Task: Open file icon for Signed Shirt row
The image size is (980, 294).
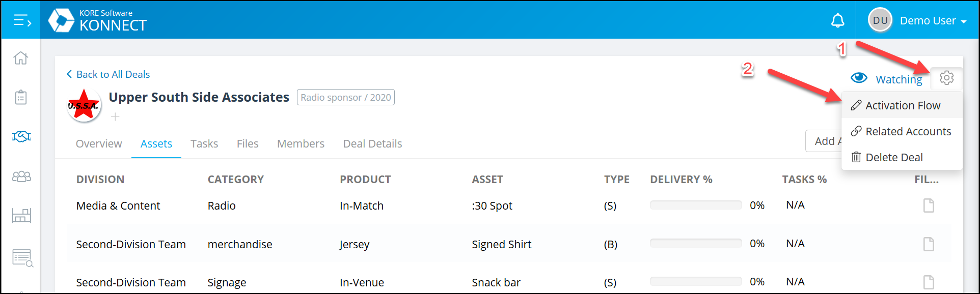Action: (929, 244)
